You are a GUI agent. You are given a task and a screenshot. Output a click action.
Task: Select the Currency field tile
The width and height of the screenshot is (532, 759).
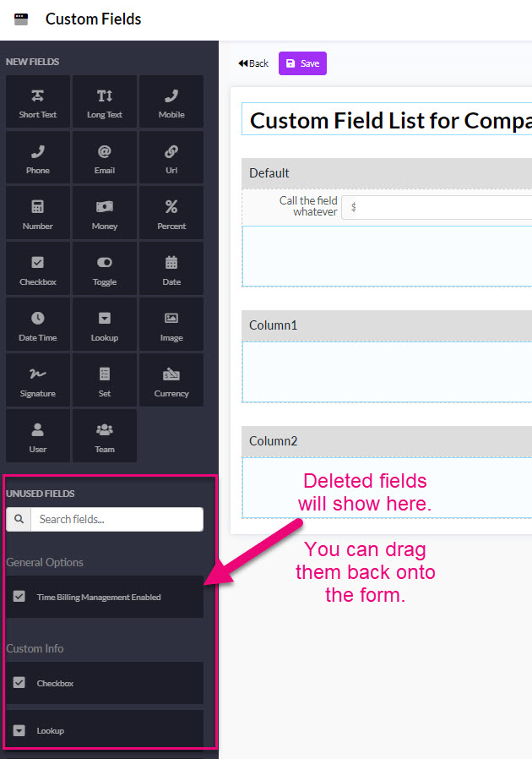pyautogui.click(x=171, y=380)
